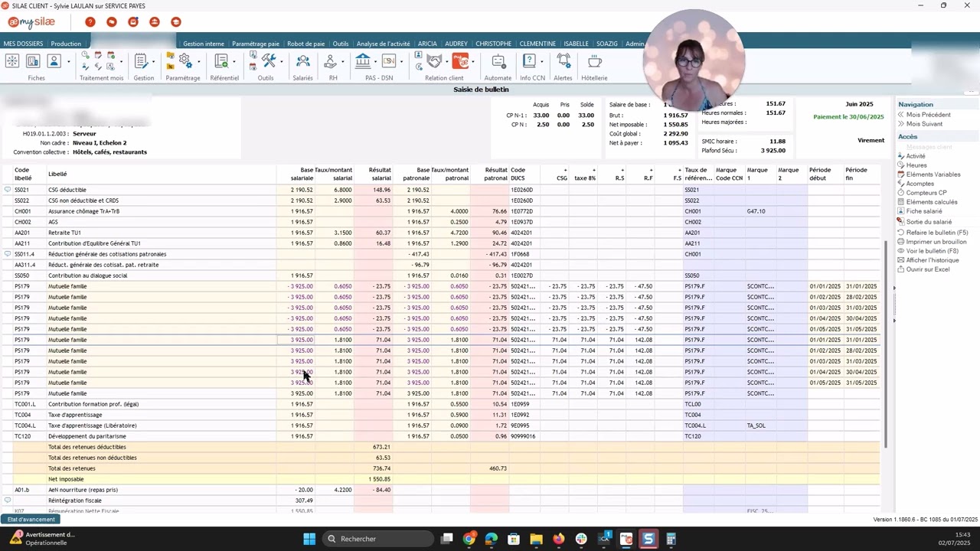
Task: Open the Salariés people icon
Action: 303,61
